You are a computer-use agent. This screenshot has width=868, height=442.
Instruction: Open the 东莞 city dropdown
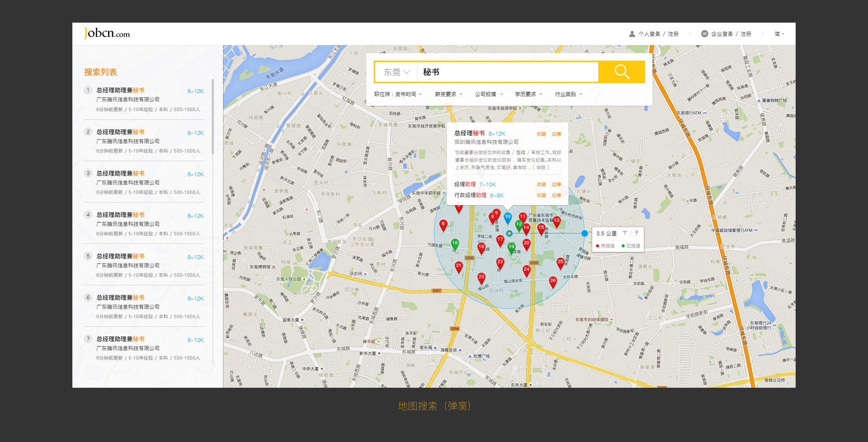coord(396,72)
